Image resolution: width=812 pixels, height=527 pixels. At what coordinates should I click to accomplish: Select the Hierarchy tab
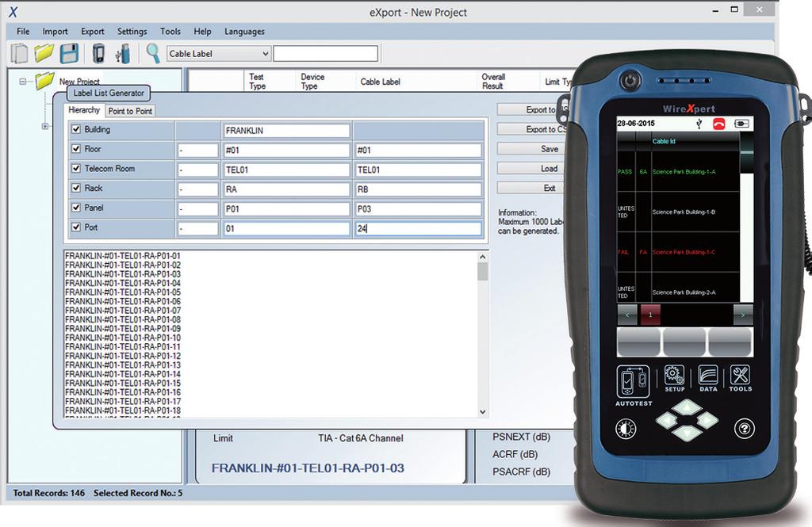[84, 110]
